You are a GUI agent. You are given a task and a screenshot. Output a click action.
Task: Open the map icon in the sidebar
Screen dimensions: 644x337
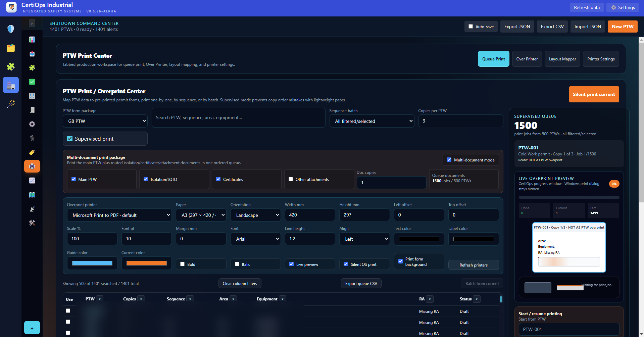tap(32, 195)
